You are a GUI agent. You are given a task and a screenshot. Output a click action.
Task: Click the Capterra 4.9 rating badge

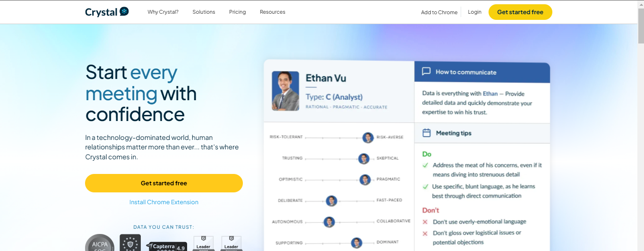166,246
